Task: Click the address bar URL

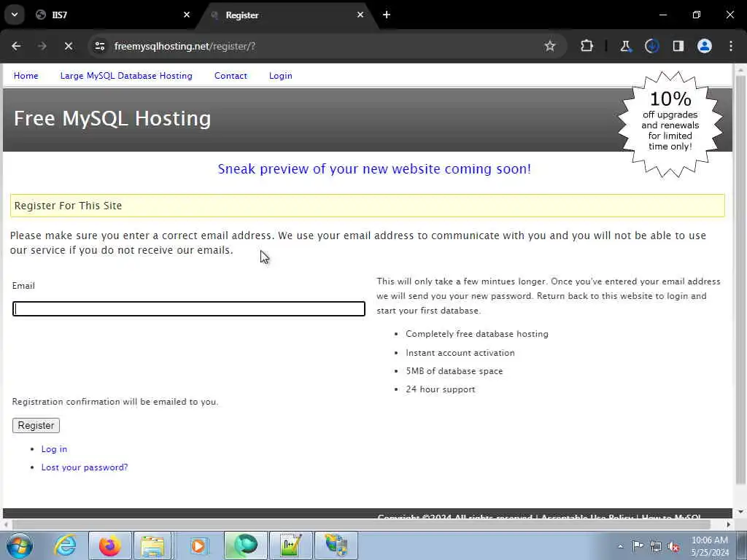Action: coord(185,46)
